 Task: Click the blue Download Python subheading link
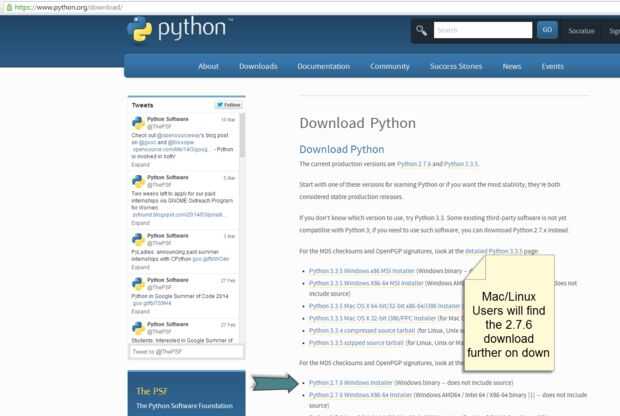[342, 149]
